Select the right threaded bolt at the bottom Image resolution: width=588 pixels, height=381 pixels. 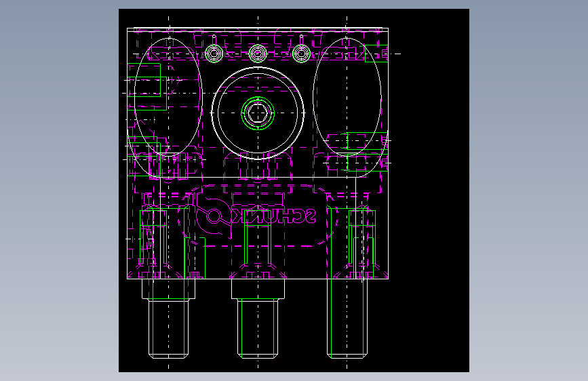pyautogui.click(x=347, y=319)
